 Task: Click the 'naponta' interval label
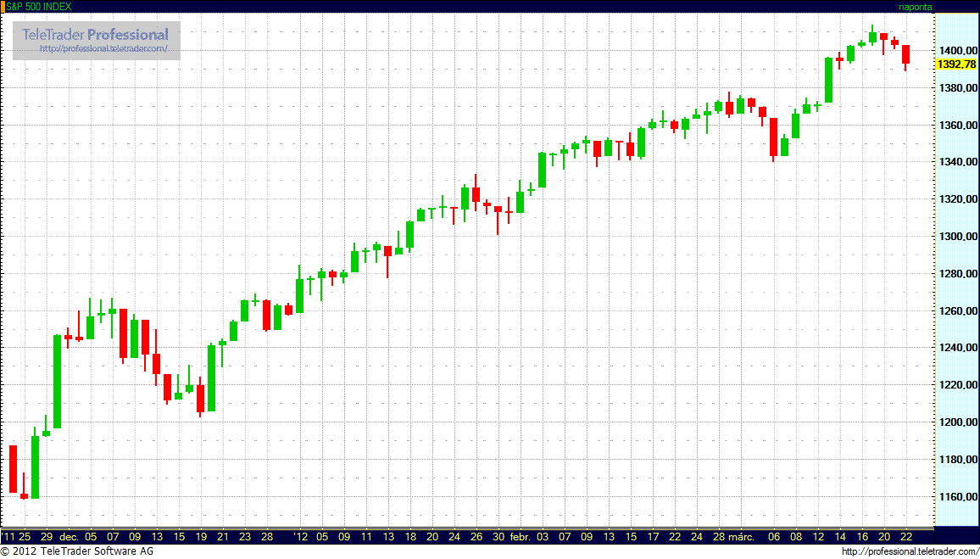[x=915, y=6]
